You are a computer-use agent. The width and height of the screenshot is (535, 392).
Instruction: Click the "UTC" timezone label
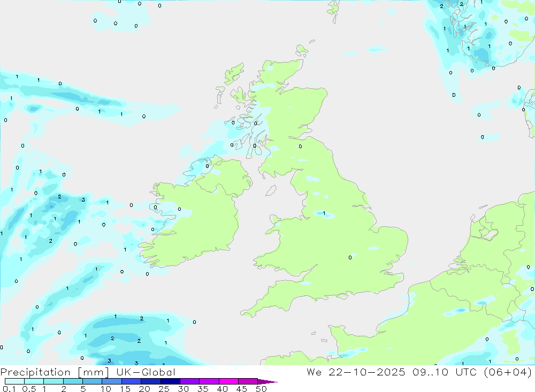coord(466,372)
